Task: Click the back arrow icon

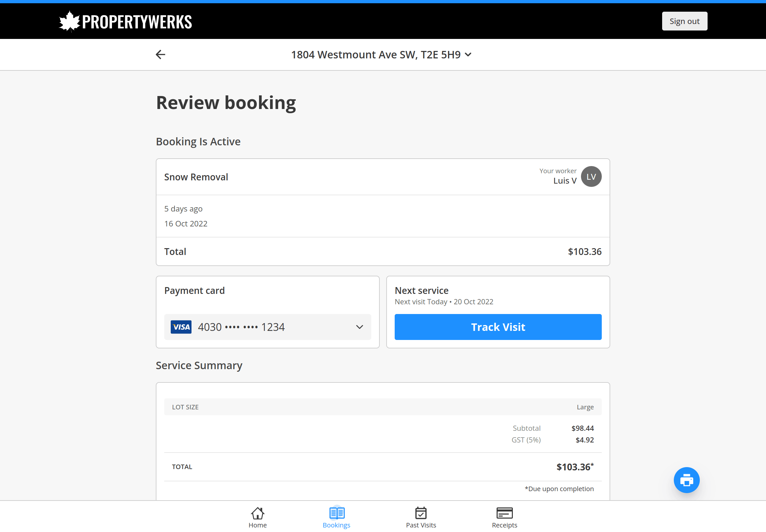Action: [x=160, y=54]
